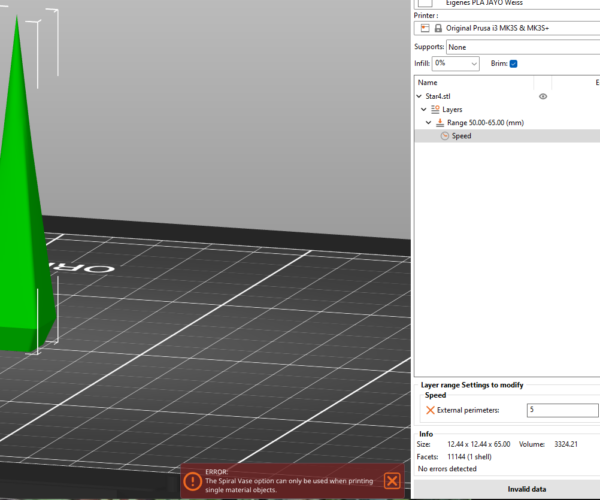Toggle the Brim checkbox
The height and width of the screenshot is (500, 600).
coord(514,64)
